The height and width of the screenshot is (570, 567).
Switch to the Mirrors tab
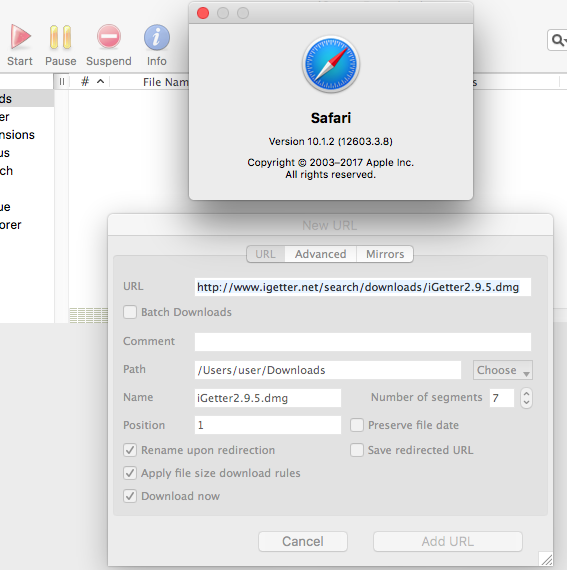(385, 254)
